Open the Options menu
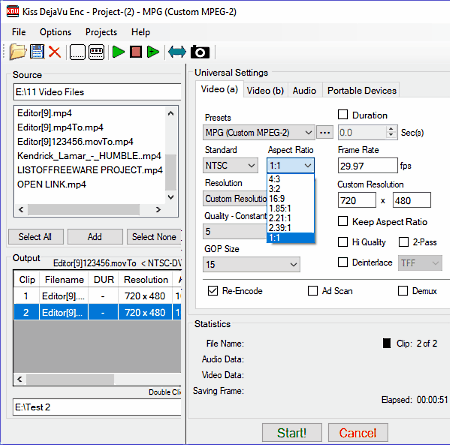 (x=55, y=32)
